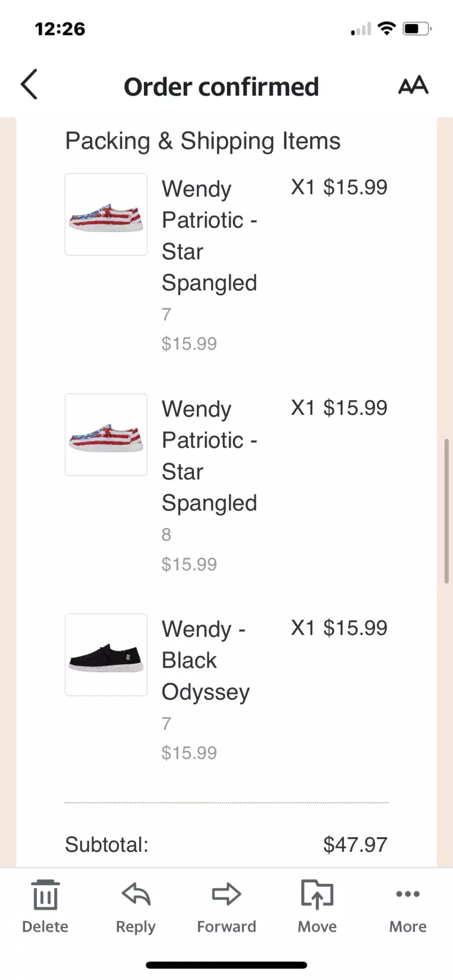Tap the Forward arrow icon
Viewport: 453px width, 980px height.
tap(226, 895)
